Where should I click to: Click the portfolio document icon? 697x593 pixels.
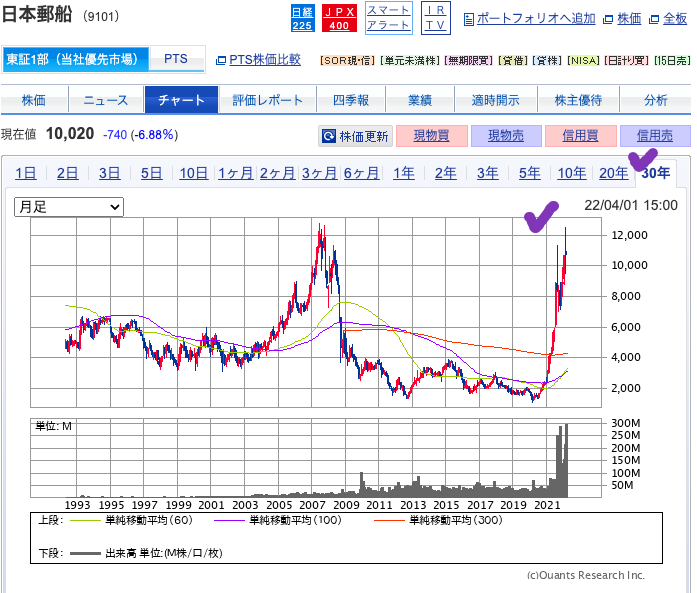coord(468,19)
